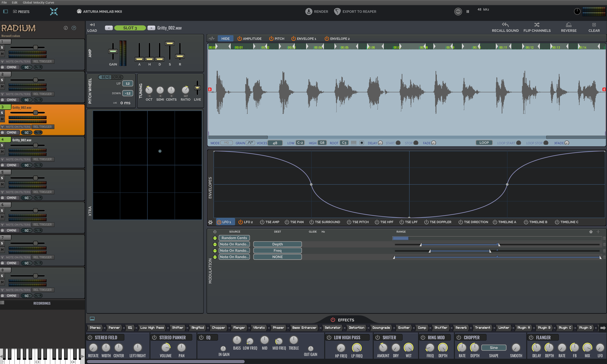Screen dimensions: 607x364
Task: Click the Reverse icon
Action: pyautogui.click(x=569, y=25)
